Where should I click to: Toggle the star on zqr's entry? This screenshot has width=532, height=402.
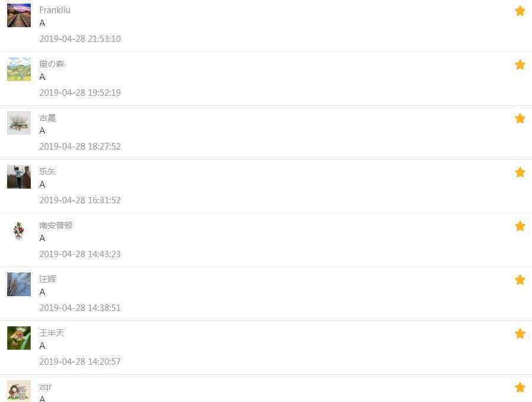coord(520,387)
